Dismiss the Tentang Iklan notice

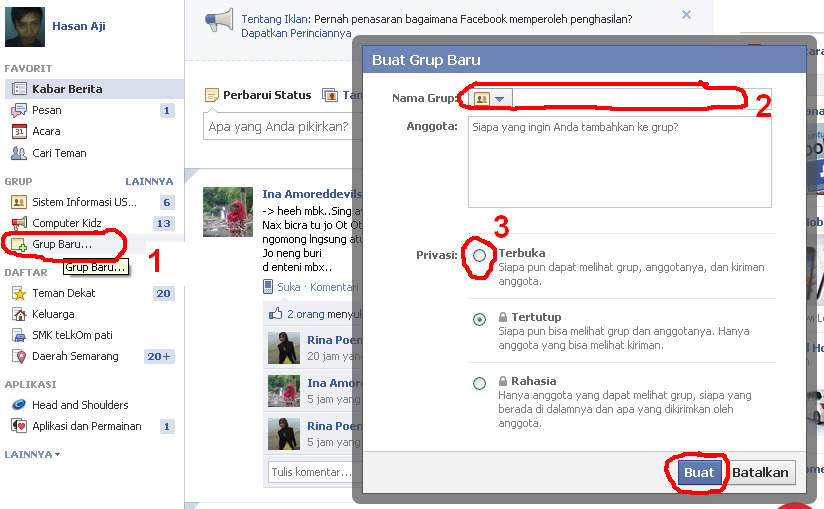686,15
